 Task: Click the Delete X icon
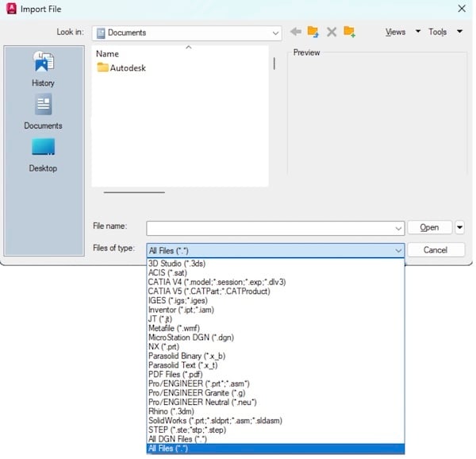332,32
